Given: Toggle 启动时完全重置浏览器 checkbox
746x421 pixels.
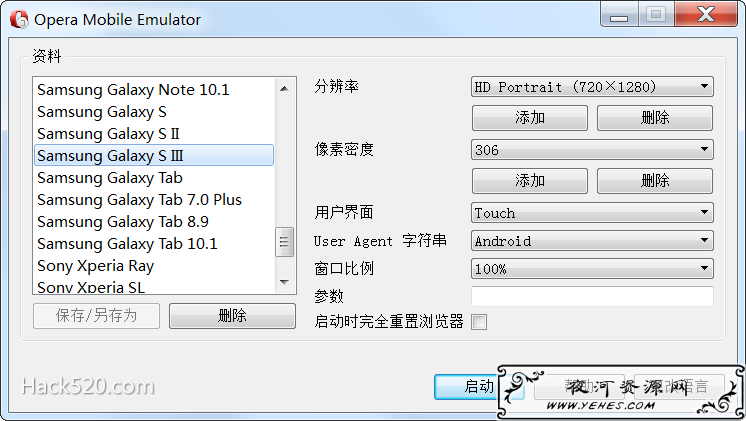Looking at the screenshot, I should pos(479,322).
